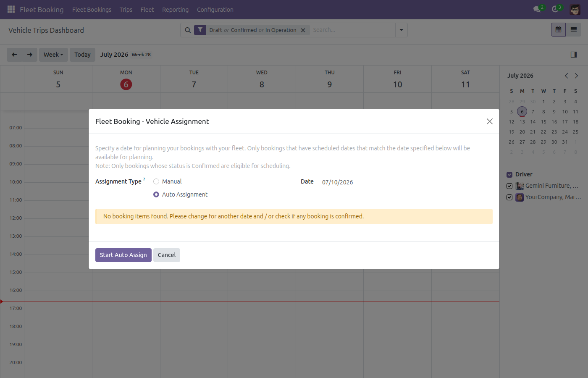Open the Configuration menu
The image size is (588, 378).
click(x=215, y=10)
